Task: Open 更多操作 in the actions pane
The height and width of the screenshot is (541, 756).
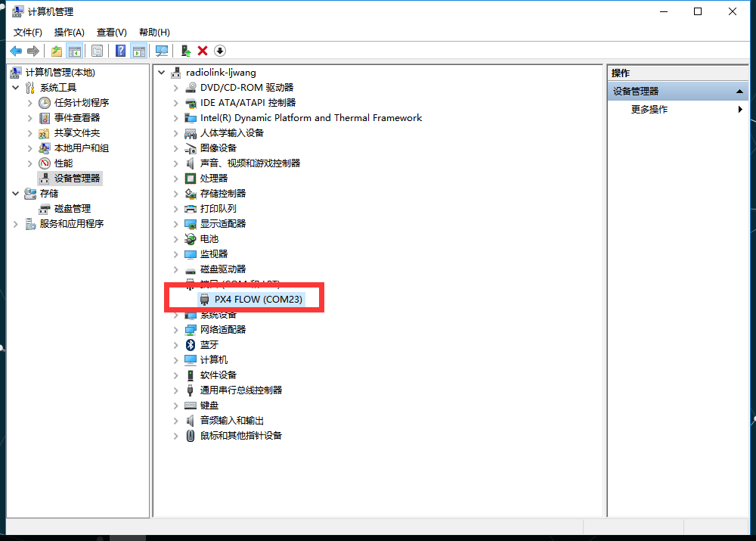Action: (649, 110)
